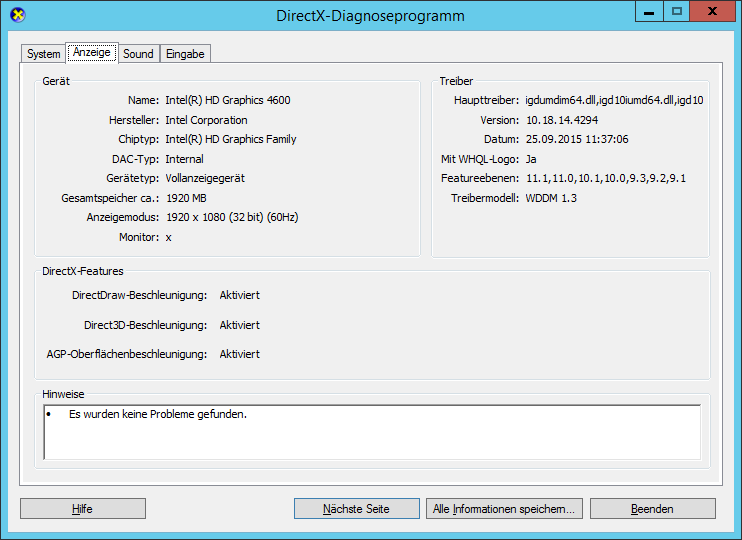Click the 'Hersteller:' label
The width and height of the screenshot is (742, 540).
134,120
